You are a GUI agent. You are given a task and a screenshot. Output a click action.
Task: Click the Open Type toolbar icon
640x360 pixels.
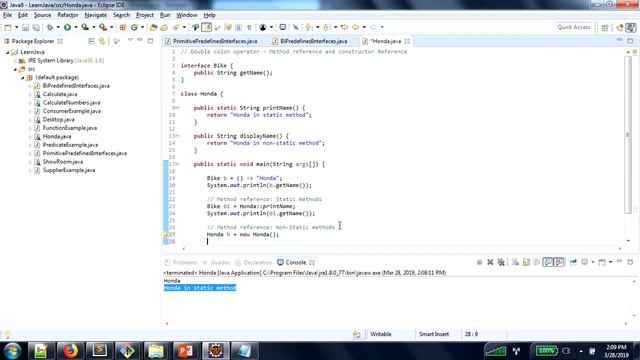pos(153,27)
